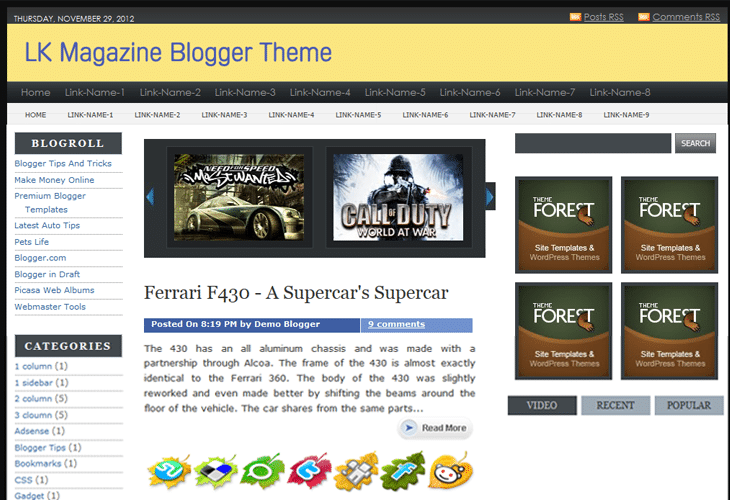
Task: Select Home in the dark navigation bar
Action: pos(35,92)
